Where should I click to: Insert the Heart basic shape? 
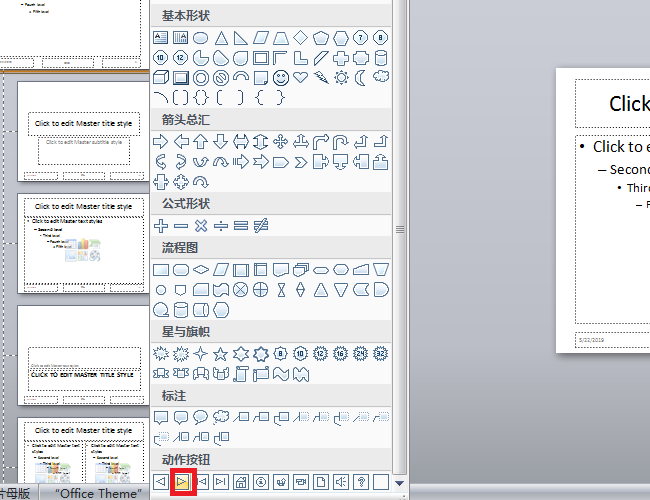click(301, 78)
